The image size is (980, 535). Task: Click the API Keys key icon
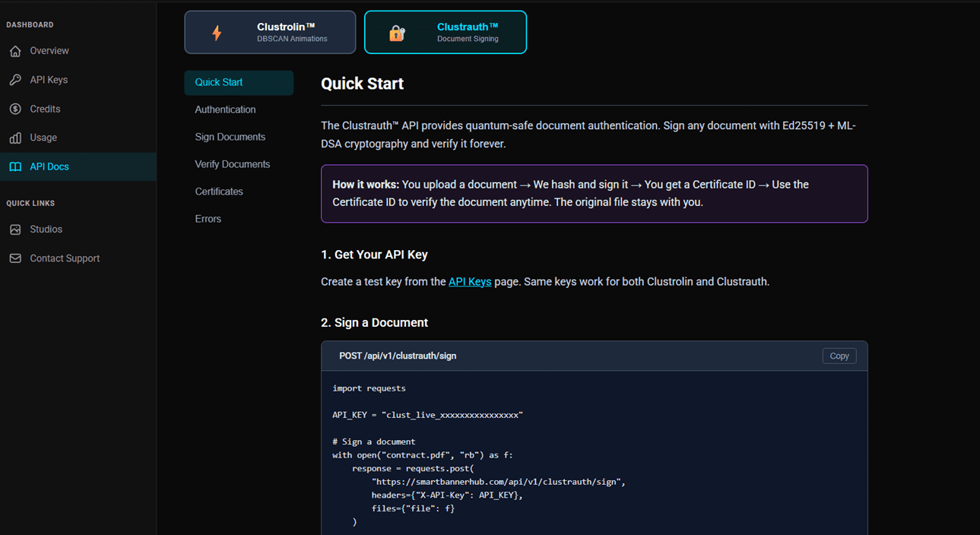(15, 79)
